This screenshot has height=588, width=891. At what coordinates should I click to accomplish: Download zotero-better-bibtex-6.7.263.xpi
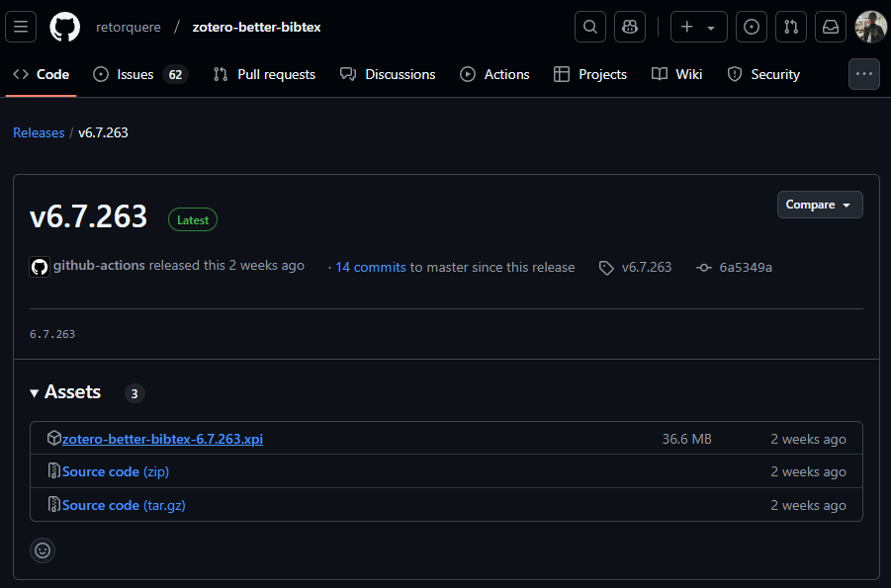coord(162,439)
